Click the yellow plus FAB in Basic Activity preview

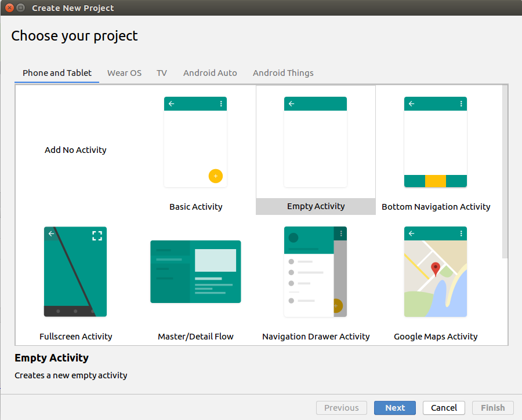(216, 176)
